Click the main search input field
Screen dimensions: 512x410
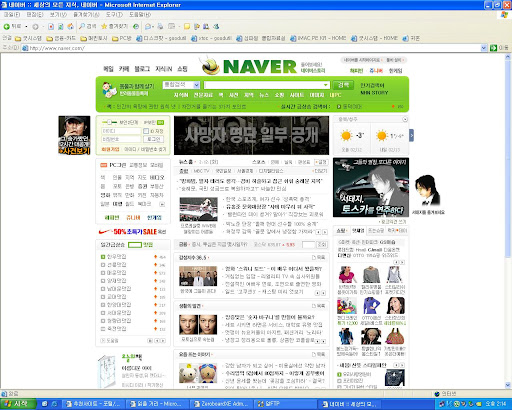pos(267,85)
